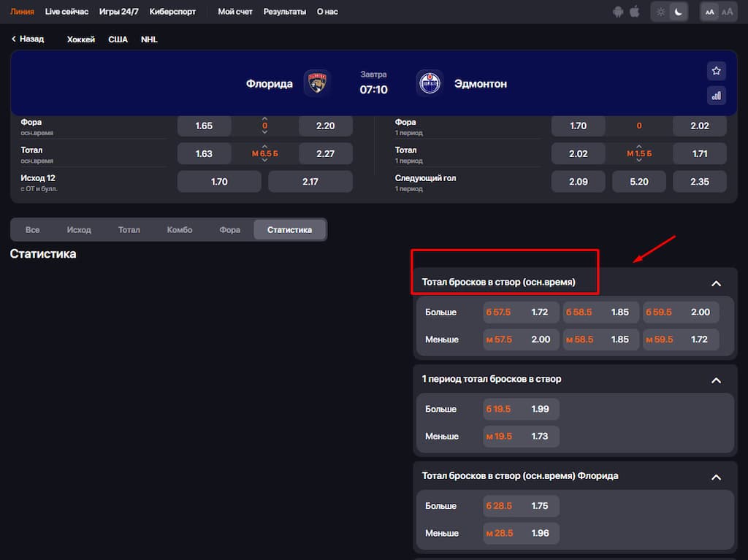Select Меньше М 58.5 at 1.85
This screenshot has width=748, height=560.
tap(600, 340)
